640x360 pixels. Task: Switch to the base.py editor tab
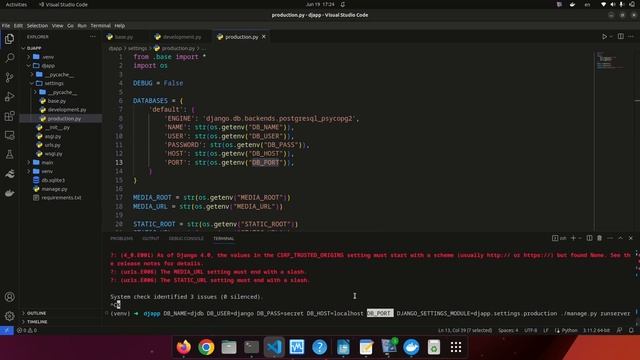click(x=123, y=37)
